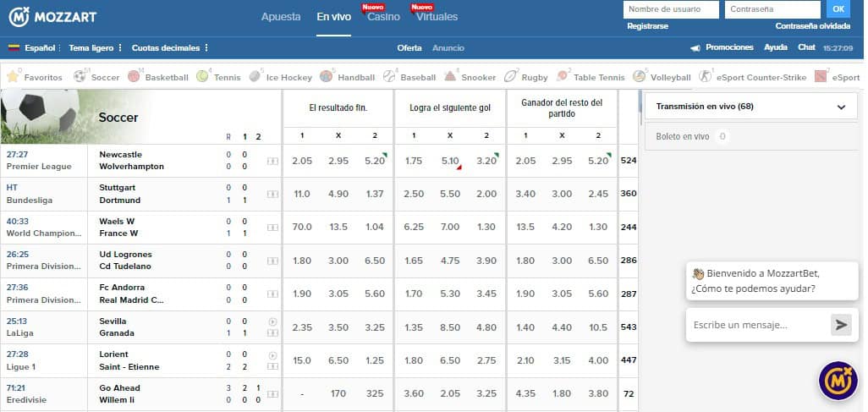This screenshot has width=868, height=412.
Task: Open 72 more markets for Go Ahead match
Action: click(629, 394)
